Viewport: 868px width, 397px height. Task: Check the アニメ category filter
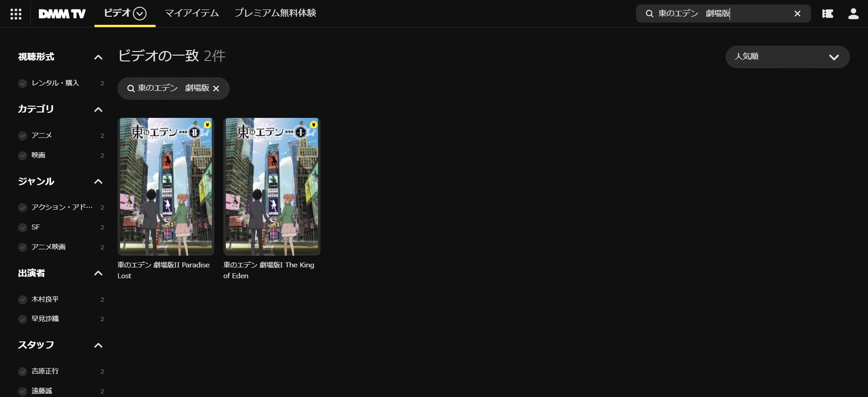point(23,136)
